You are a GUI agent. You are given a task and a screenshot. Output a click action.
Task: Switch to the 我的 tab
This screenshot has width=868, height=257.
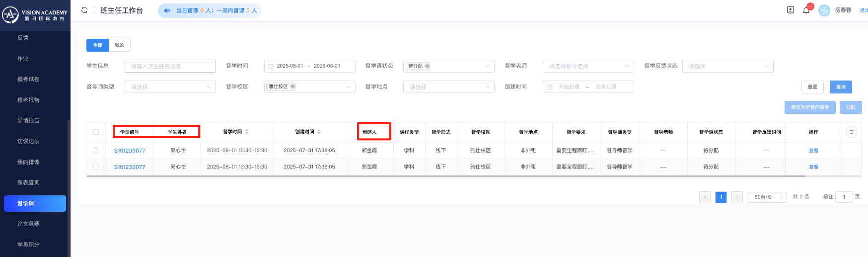click(120, 45)
